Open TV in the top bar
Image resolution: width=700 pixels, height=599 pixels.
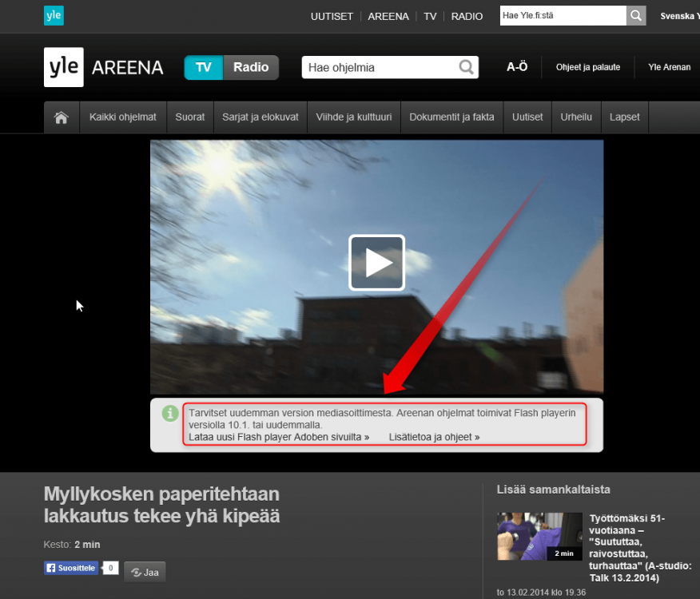(430, 17)
